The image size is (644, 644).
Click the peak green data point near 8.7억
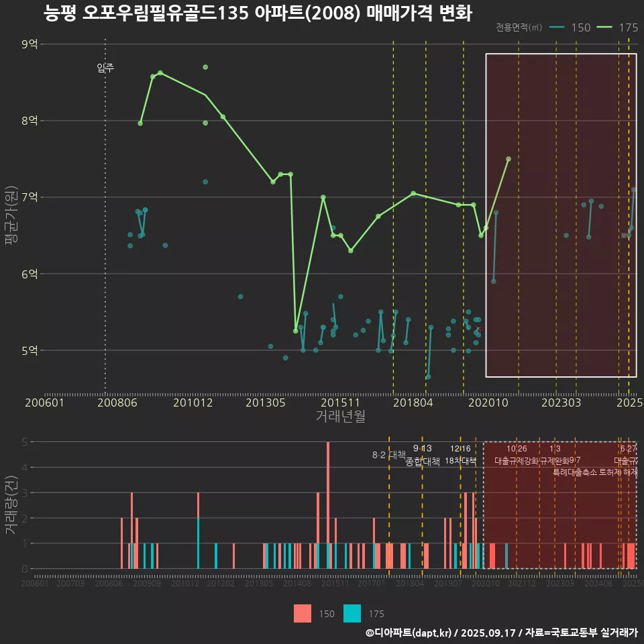(x=205, y=66)
